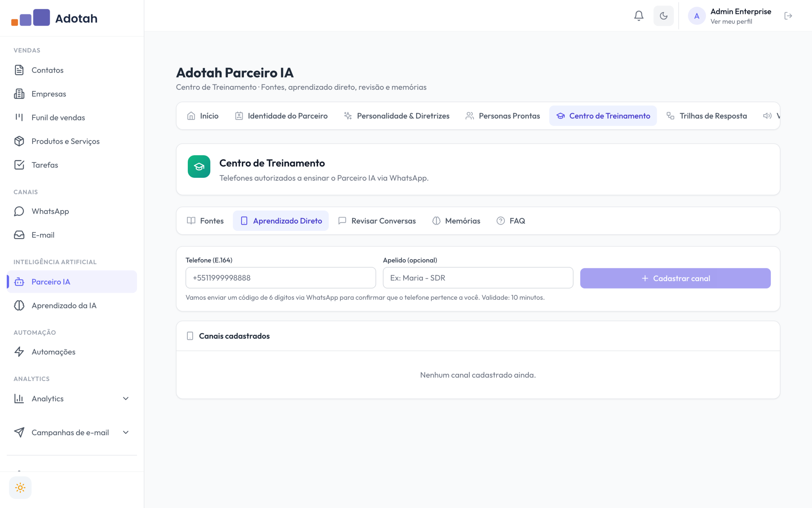Click Revisar Conversas chat icon

coord(342,221)
